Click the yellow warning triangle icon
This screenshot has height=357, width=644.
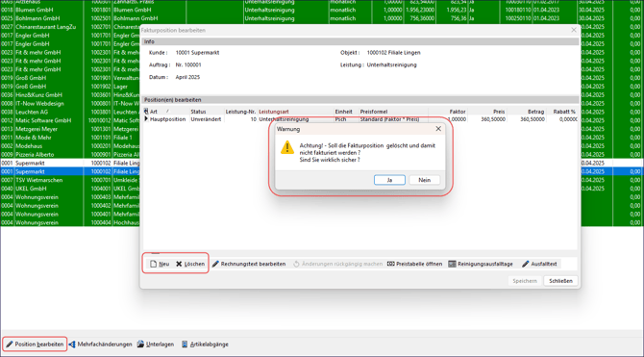click(287, 147)
